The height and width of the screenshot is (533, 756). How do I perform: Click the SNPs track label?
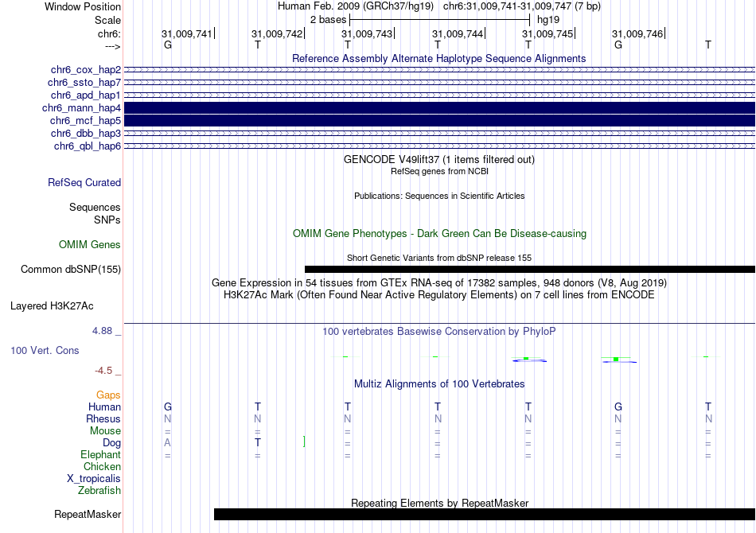[107, 220]
